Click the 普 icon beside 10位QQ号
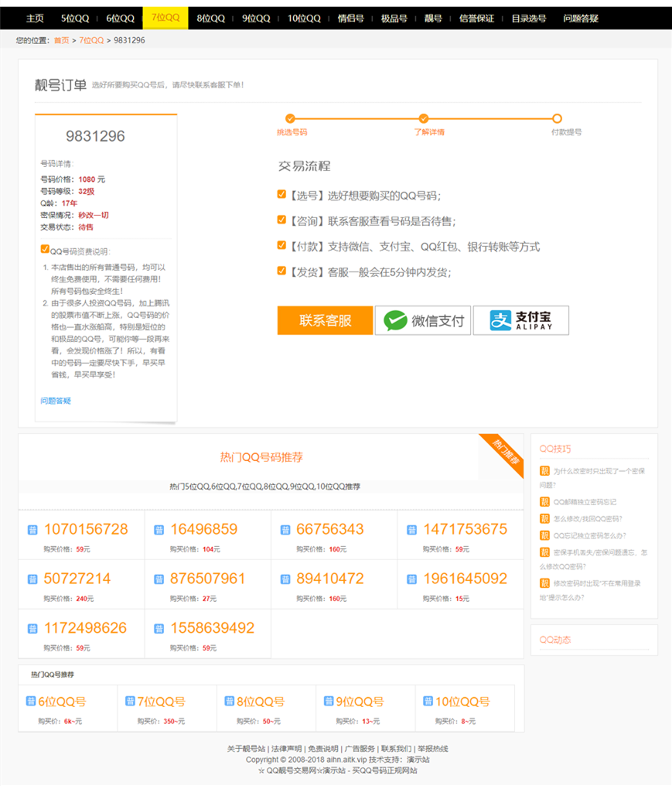This screenshot has width=672, height=786. pos(427,701)
